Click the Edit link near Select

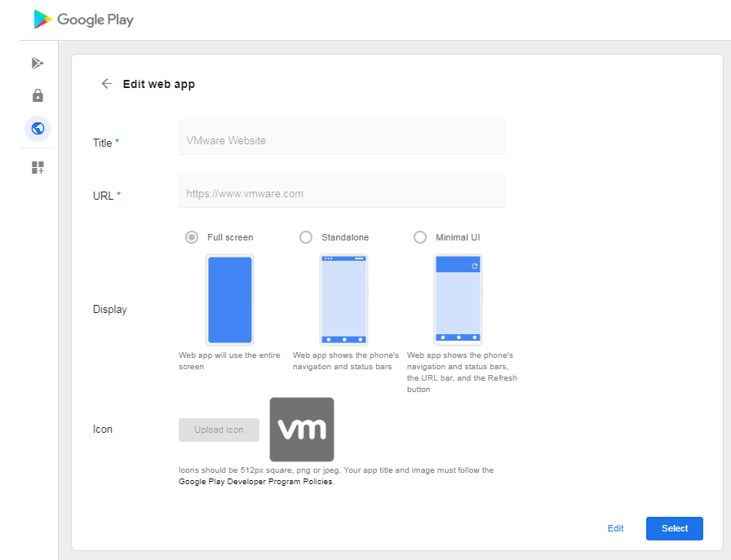(x=615, y=528)
